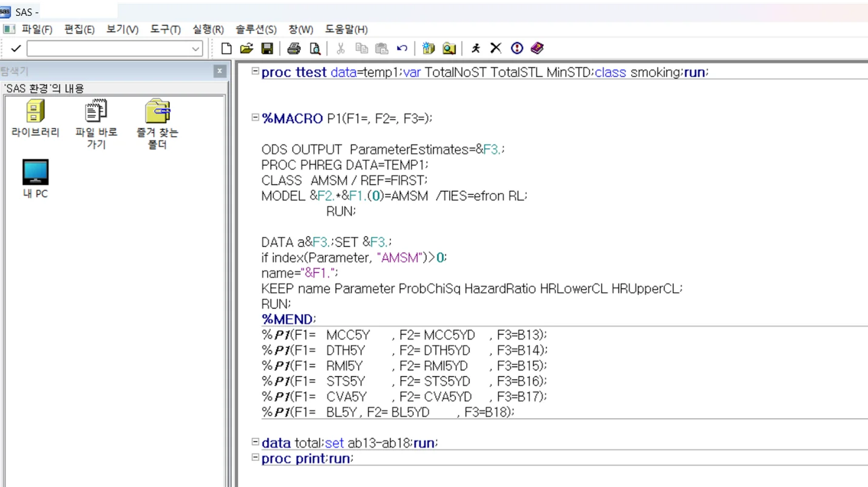Open a file with the folder icon
The height and width of the screenshot is (487, 868).
(246, 49)
